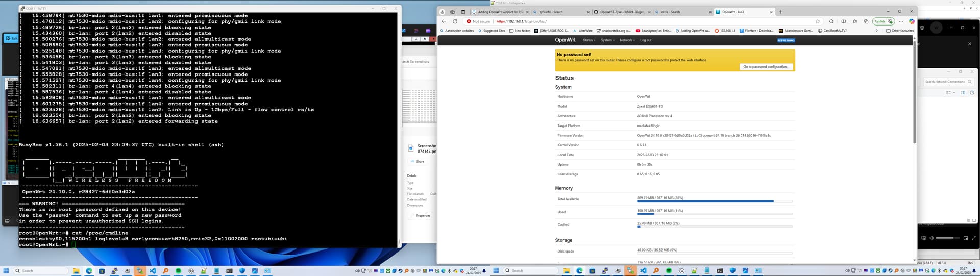Screen dimensions: 980x276
Task: Mute via media player speaker icon
Action: [x=932, y=238]
